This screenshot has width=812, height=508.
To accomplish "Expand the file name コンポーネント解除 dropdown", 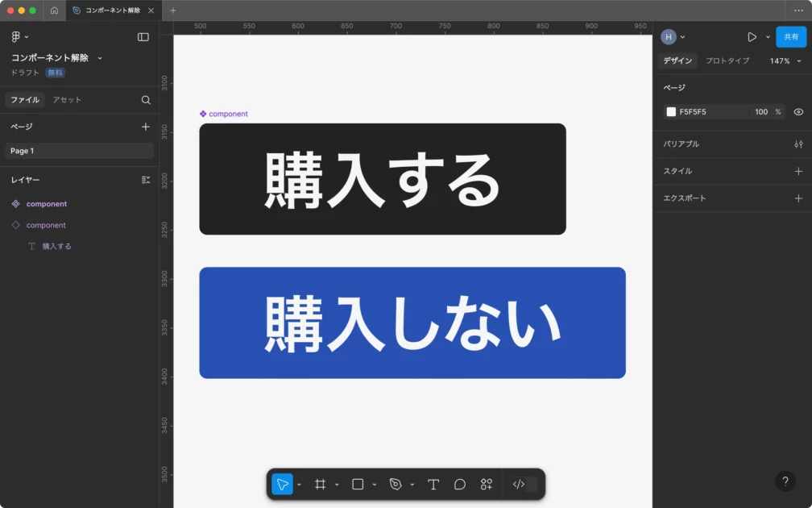I will [100, 58].
